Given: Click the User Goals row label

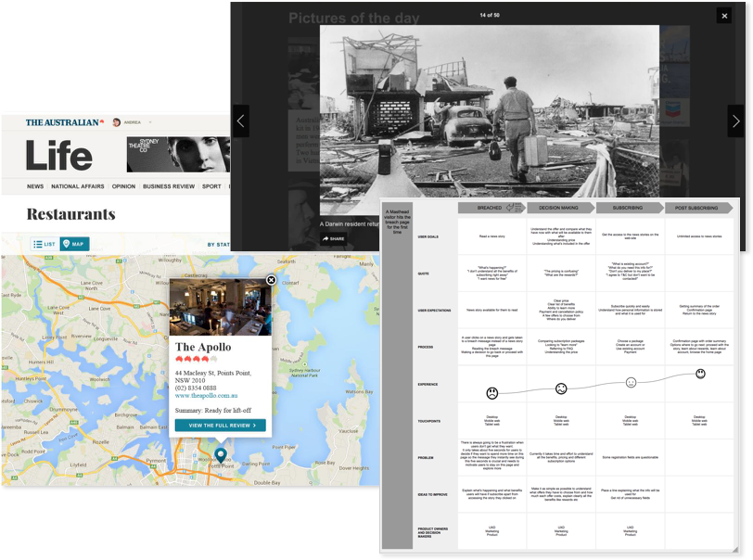Looking at the screenshot, I should 428,236.
